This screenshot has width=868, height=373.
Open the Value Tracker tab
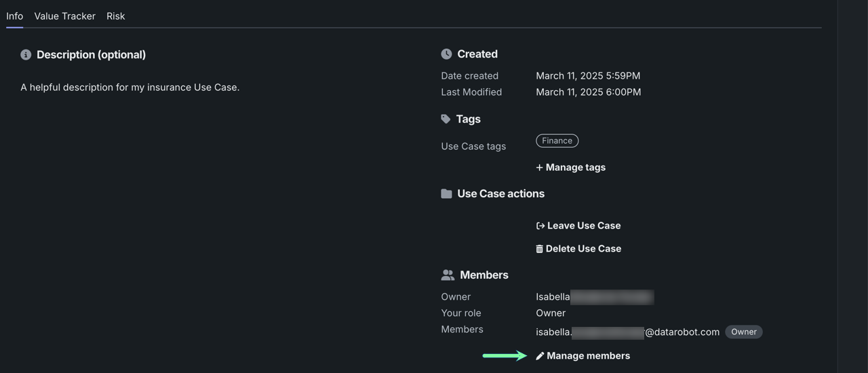pos(64,16)
